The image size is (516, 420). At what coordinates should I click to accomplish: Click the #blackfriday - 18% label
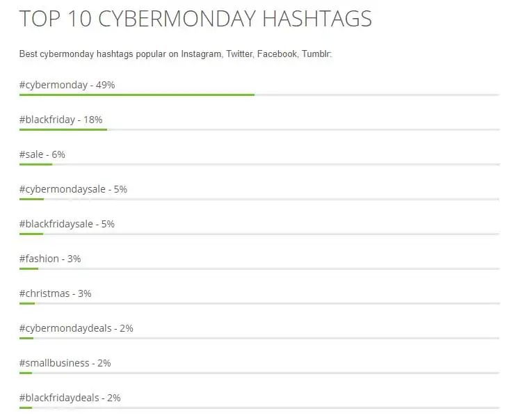coord(61,120)
